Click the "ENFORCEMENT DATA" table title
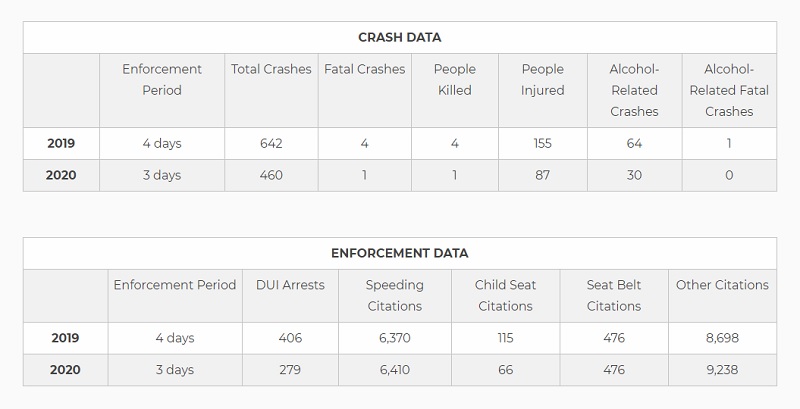The image size is (800, 409). pyautogui.click(x=399, y=253)
